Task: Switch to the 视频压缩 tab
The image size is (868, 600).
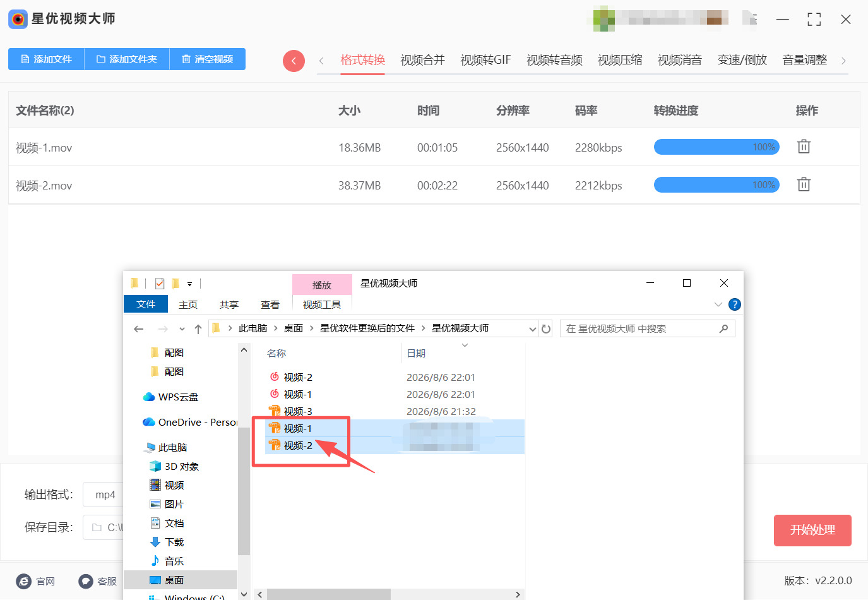Action: pyautogui.click(x=620, y=60)
